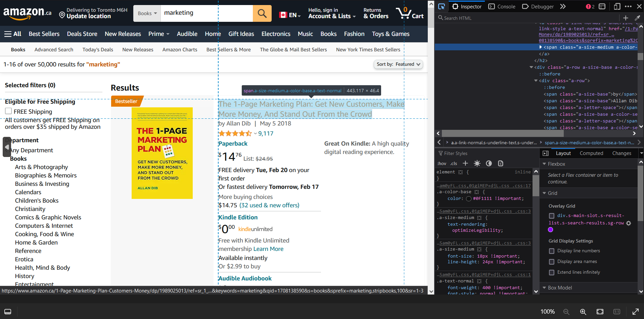The height and width of the screenshot is (319, 644).
Task: Click Amazon search magnifier button
Action: coord(262,13)
